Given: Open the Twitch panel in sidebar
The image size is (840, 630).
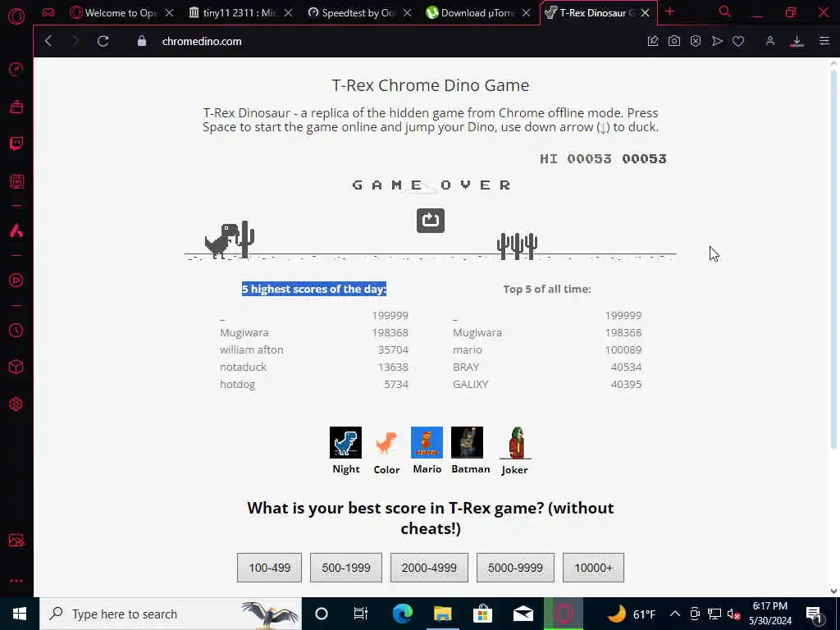Looking at the screenshot, I should tap(16, 144).
